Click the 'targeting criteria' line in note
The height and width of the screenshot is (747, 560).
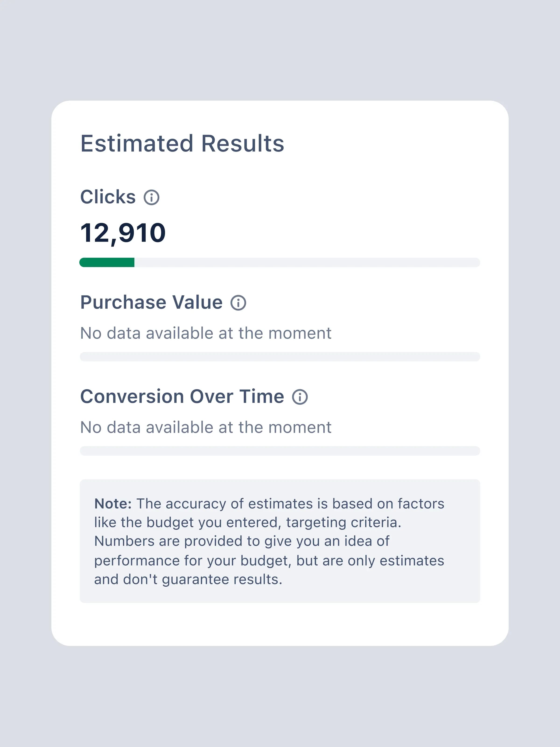[248, 523]
